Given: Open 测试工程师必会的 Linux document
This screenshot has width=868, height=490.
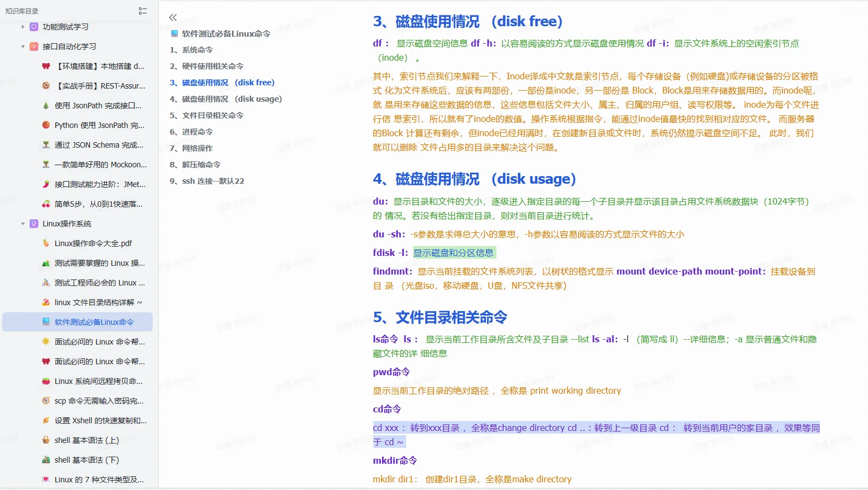Looking at the screenshot, I should [100, 283].
